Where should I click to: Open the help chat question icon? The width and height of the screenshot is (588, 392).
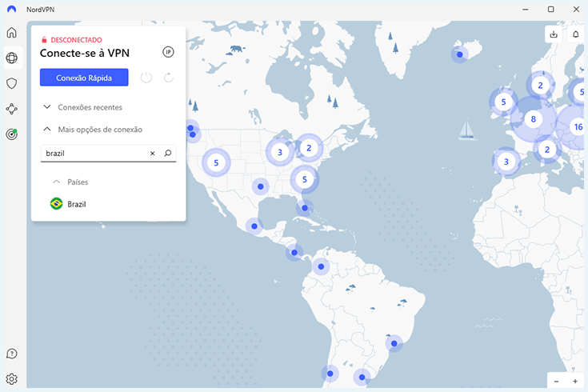[x=12, y=354]
